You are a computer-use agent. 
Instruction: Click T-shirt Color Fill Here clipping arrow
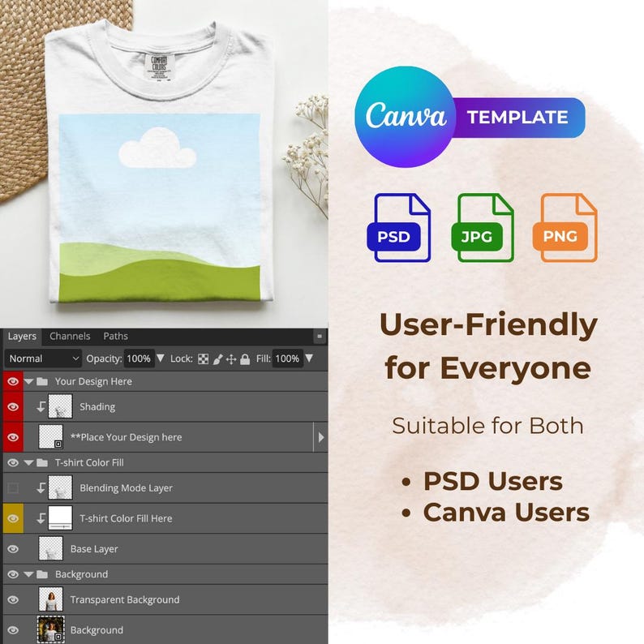pyautogui.click(x=41, y=518)
